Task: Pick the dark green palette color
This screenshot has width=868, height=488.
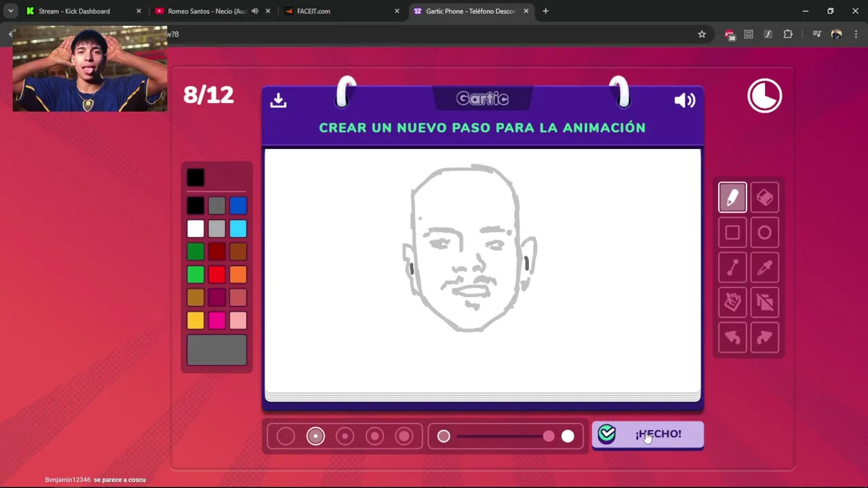Action: click(195, 251)
